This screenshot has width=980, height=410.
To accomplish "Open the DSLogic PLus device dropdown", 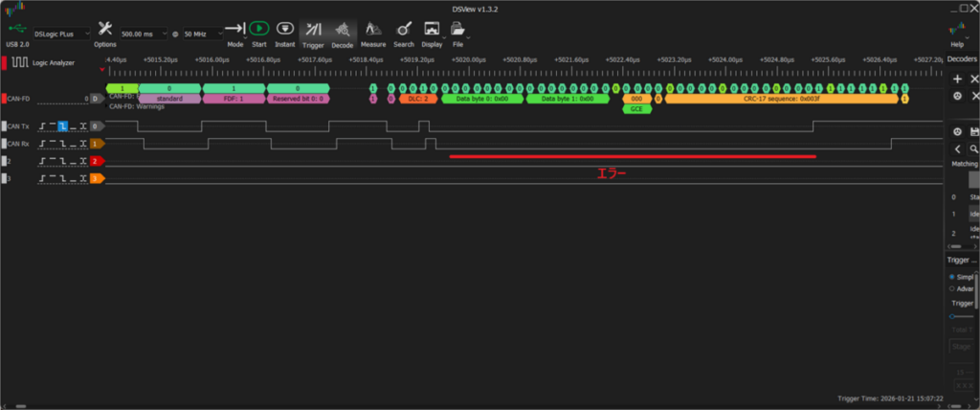I will pos(61,33).
